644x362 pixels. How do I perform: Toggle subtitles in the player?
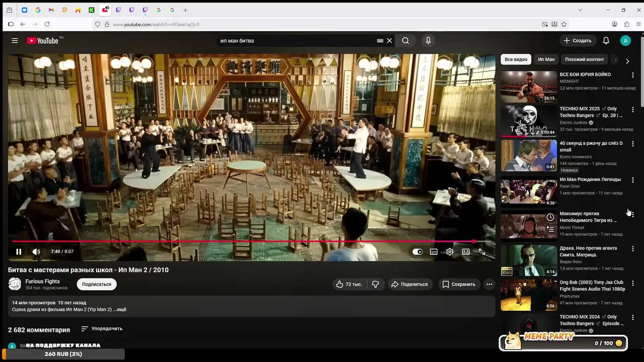click(x=434, y=252)
